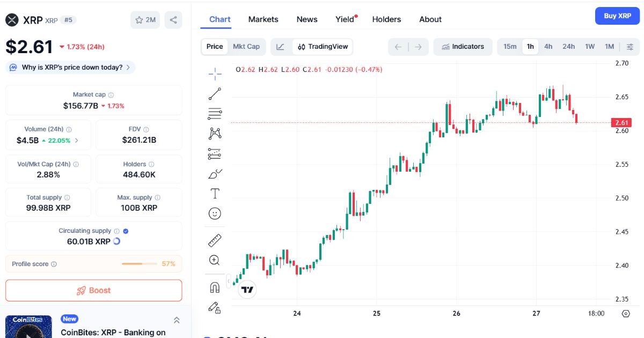Open the emoji icons tool

point(215,214)
